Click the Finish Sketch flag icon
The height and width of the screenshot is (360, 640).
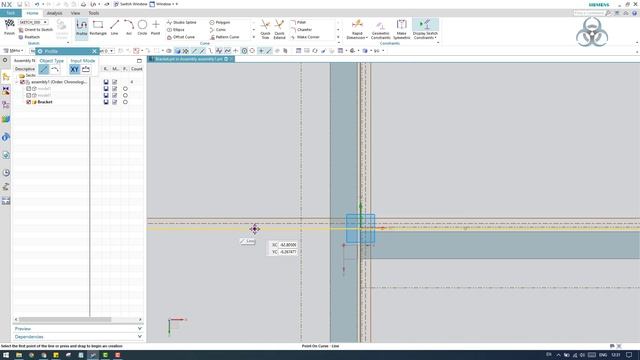tap(9, 27)
